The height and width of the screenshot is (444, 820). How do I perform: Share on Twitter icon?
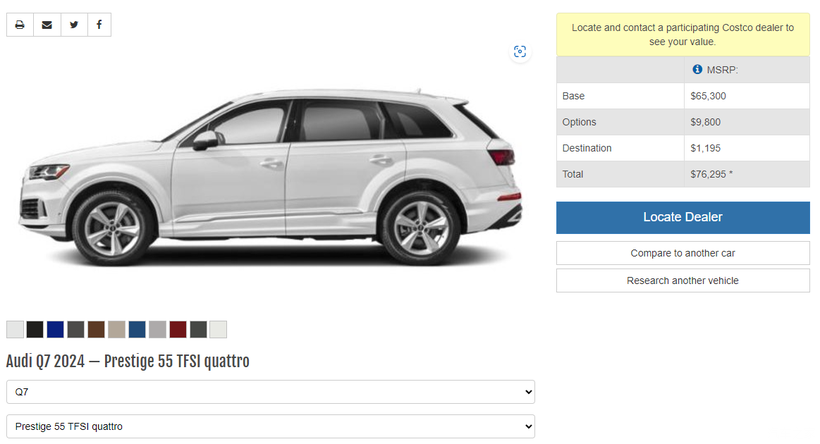point(74,25)
